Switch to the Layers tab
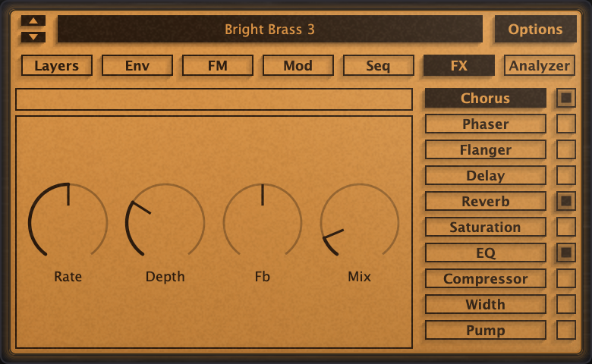The width and height of the screenshot is (592, 364). [57, 66]
